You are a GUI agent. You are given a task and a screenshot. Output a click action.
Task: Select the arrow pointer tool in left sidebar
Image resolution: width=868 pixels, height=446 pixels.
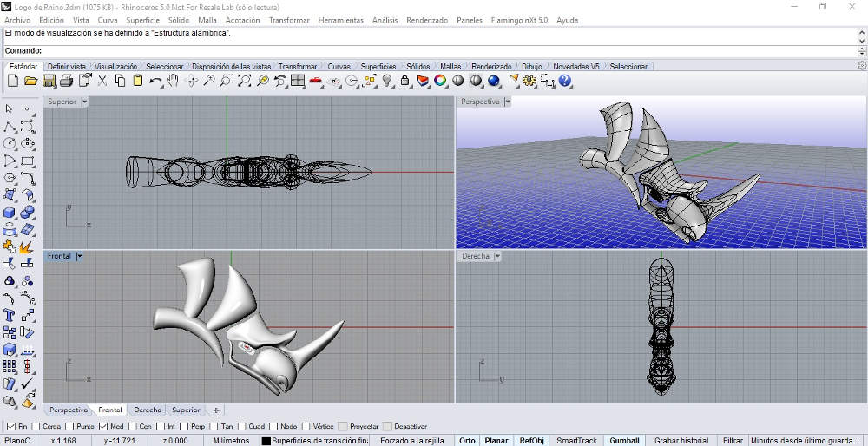point(10,108)
